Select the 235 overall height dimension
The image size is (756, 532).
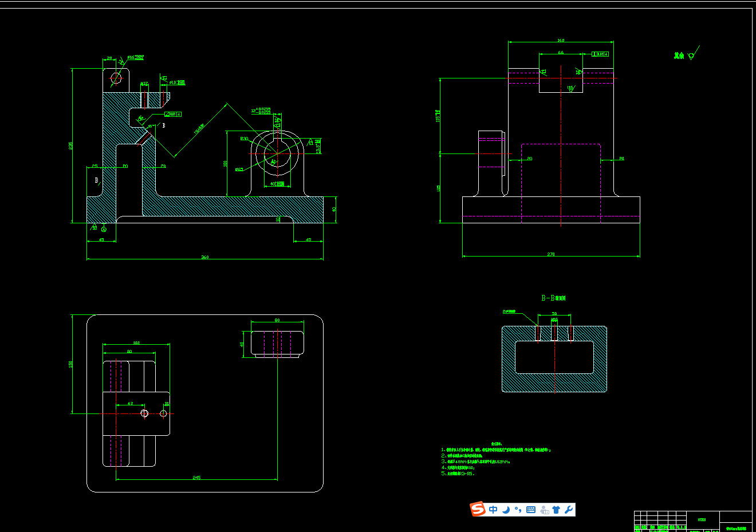point(71,145)
